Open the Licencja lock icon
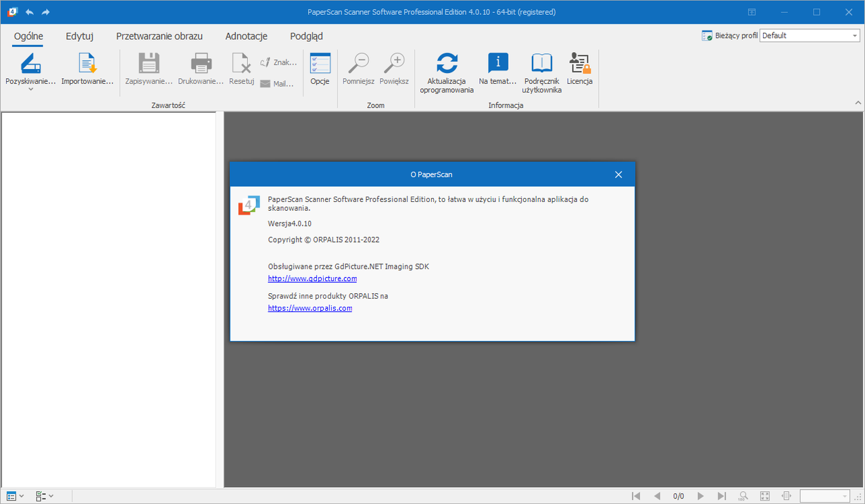 tap(580, 63)
